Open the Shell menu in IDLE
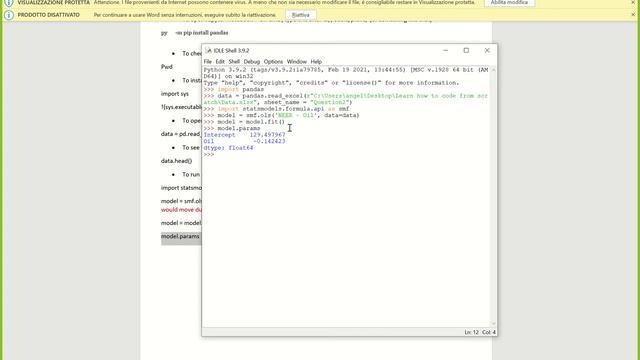Image resolution: width=640 pixels, height=360 pixels. (234, 62)
